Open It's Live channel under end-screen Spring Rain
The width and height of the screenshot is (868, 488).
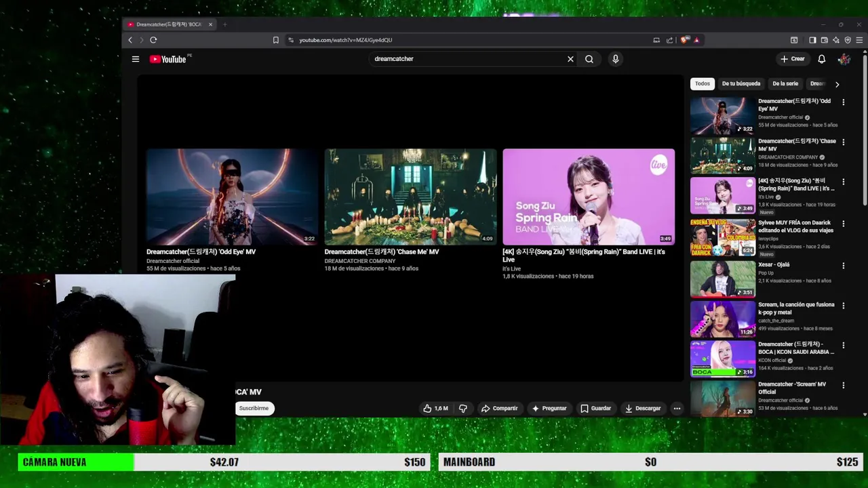pyautogui.click(x=511, y=269)
